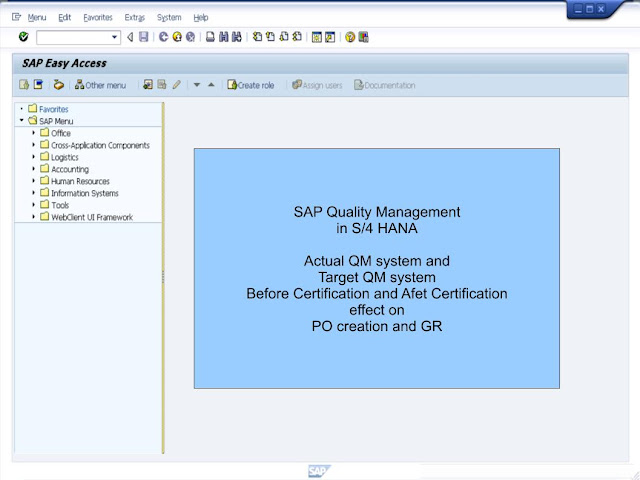Screen dimensions: 640x480
Task: Click Add to Favorites icon
Action: [x=148, y=84]
